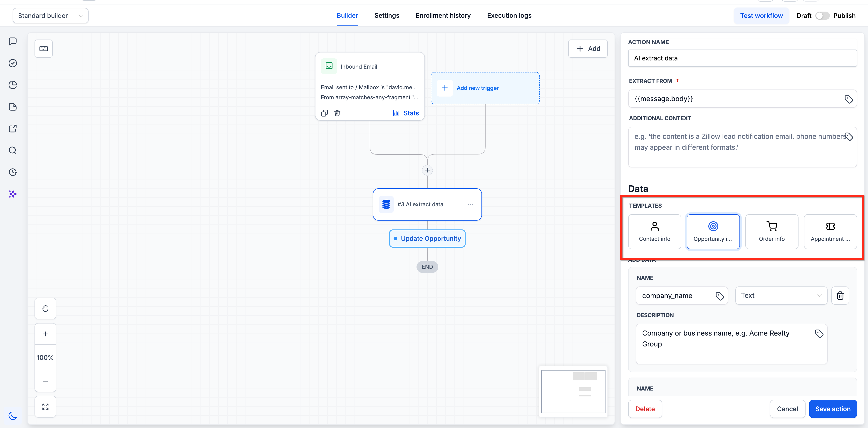Open the clock history icon in sidebar

tap(13, 172)
